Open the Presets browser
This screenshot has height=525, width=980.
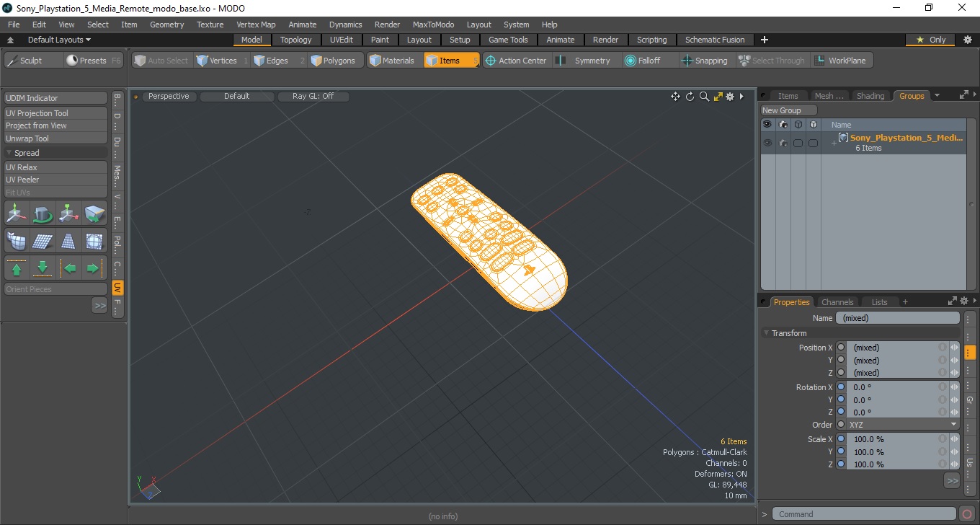pyautogui.click(x=94, y=61)
